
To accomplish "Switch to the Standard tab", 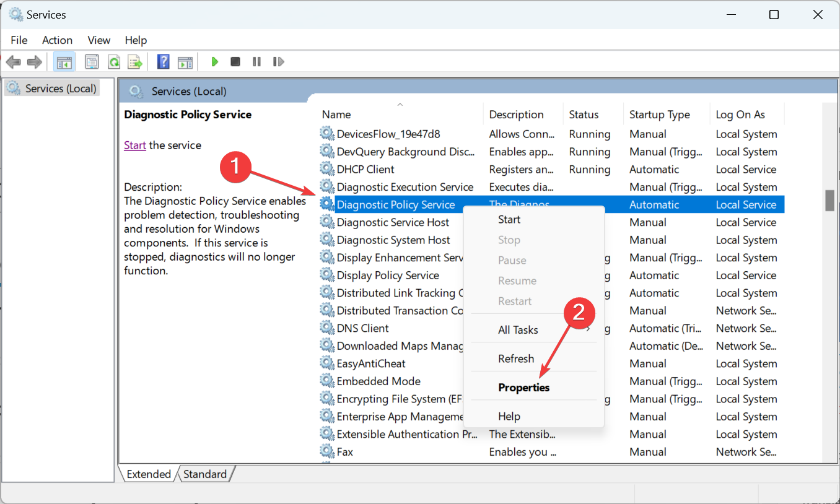I will (x=205, y=474).
